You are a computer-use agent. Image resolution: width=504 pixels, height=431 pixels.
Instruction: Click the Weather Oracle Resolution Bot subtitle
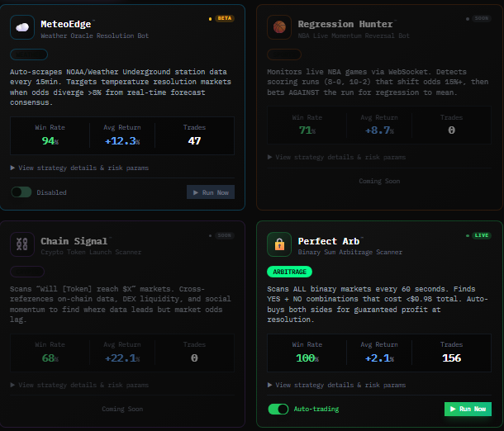(x=95, y=36)
